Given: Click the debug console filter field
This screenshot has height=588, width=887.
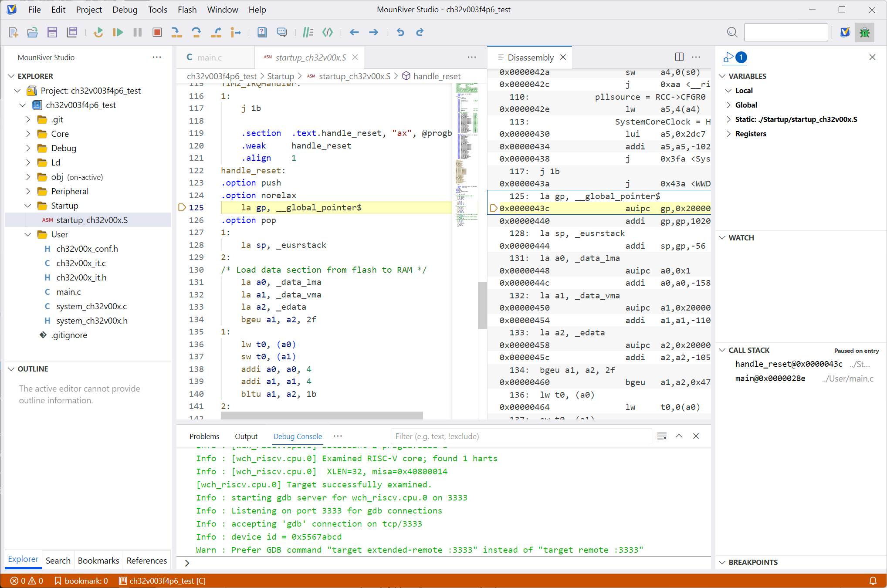Looking at the screenshot, I should pos(521,436).
